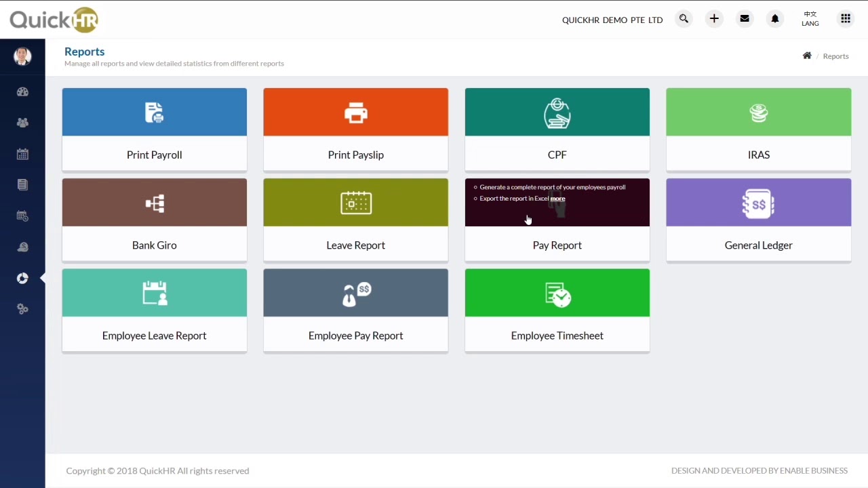Click 'Manage all reports' subtitle text
The height and width of the screenshot is (488, 868).
[x=174, y=64]
